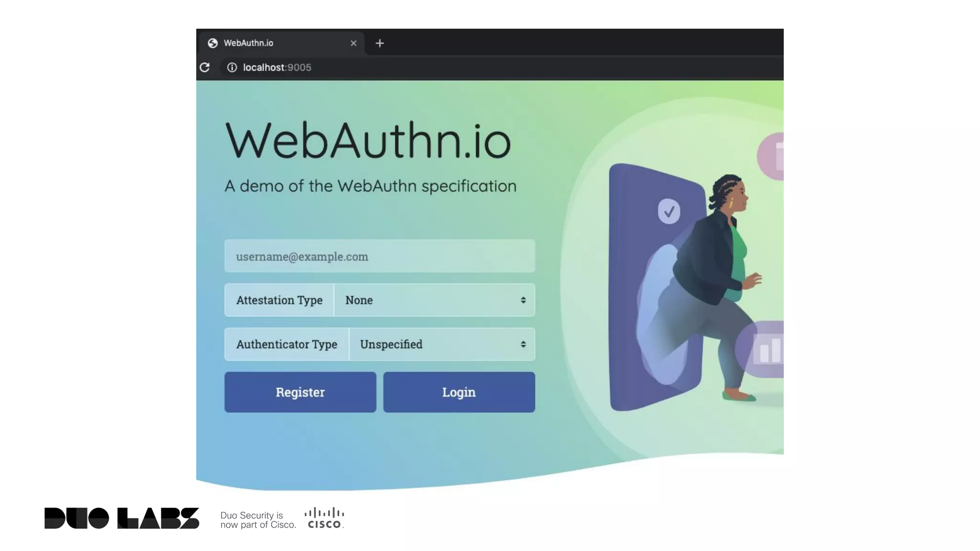Click the localhost:9005 address bar
The image size is (980, 551).
coord(277,67)
